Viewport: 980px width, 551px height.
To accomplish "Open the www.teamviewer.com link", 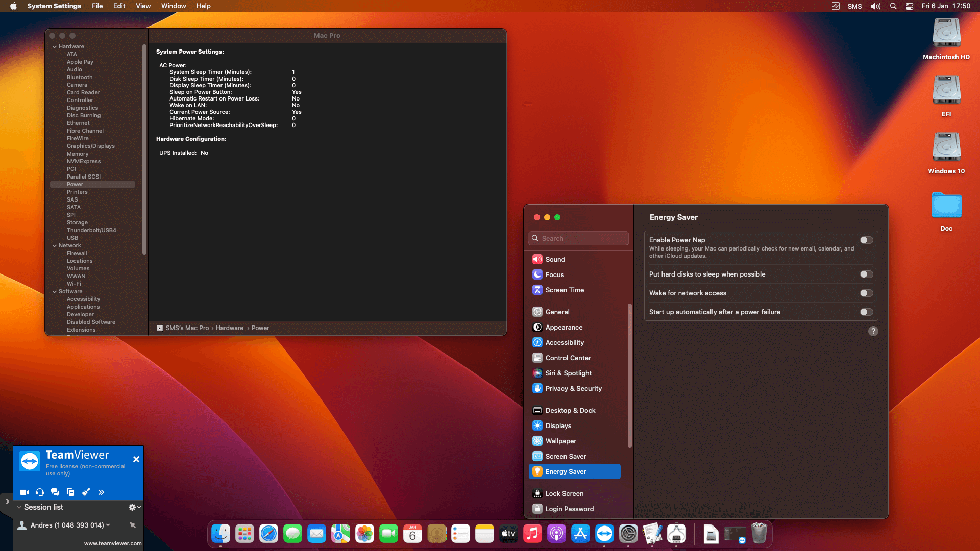I will (112, 543).
